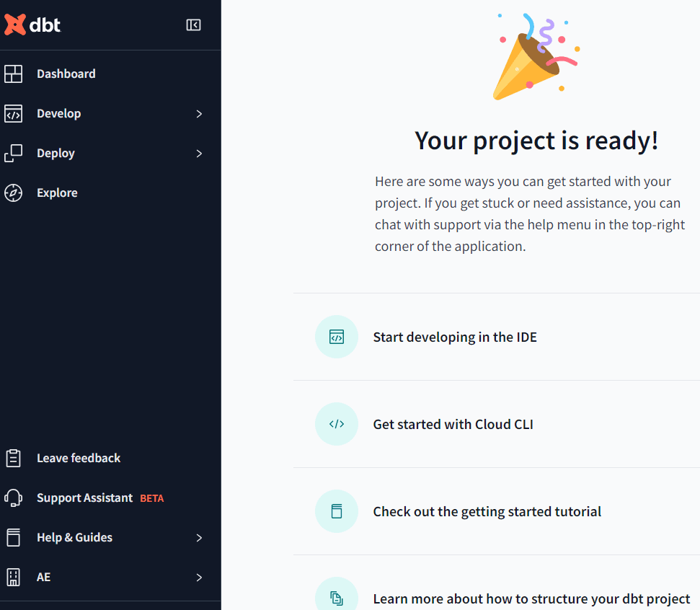Expand the AE account menu chevron

pos(199,578)
